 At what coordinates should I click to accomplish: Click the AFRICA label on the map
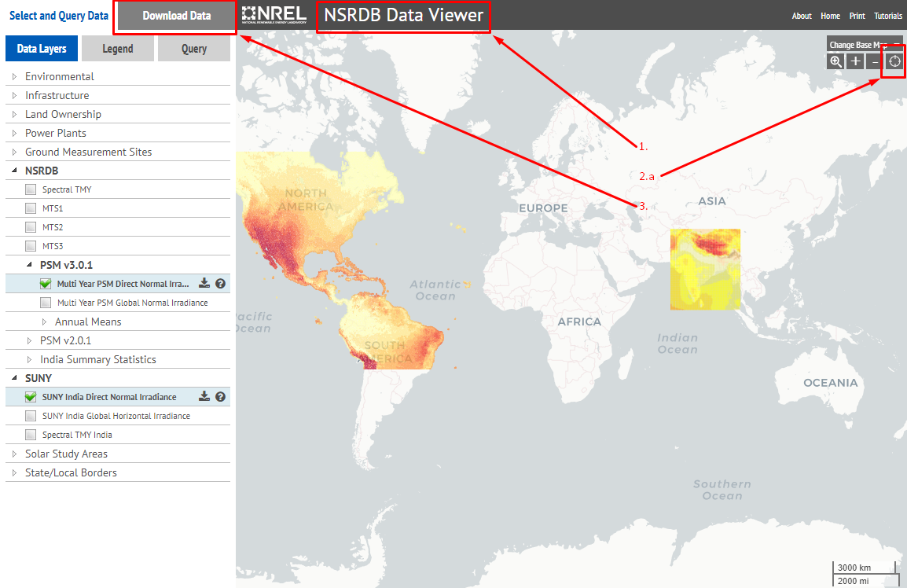pos(579,322)
